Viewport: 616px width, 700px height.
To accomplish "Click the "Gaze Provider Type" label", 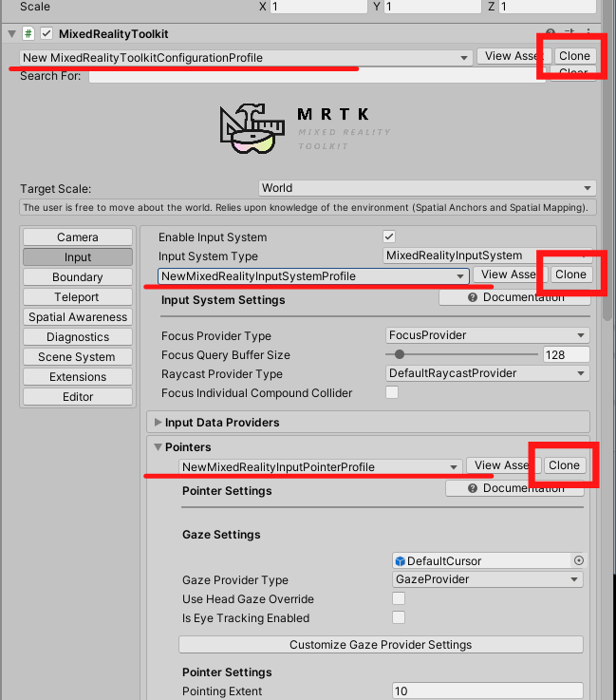I will click(235, 580).
